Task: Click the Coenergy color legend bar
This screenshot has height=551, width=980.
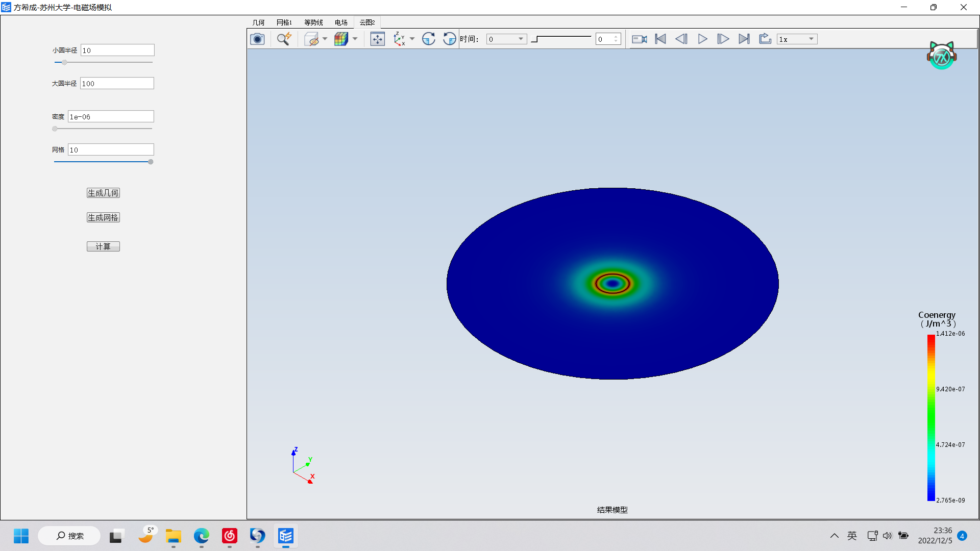Action: 931,417
